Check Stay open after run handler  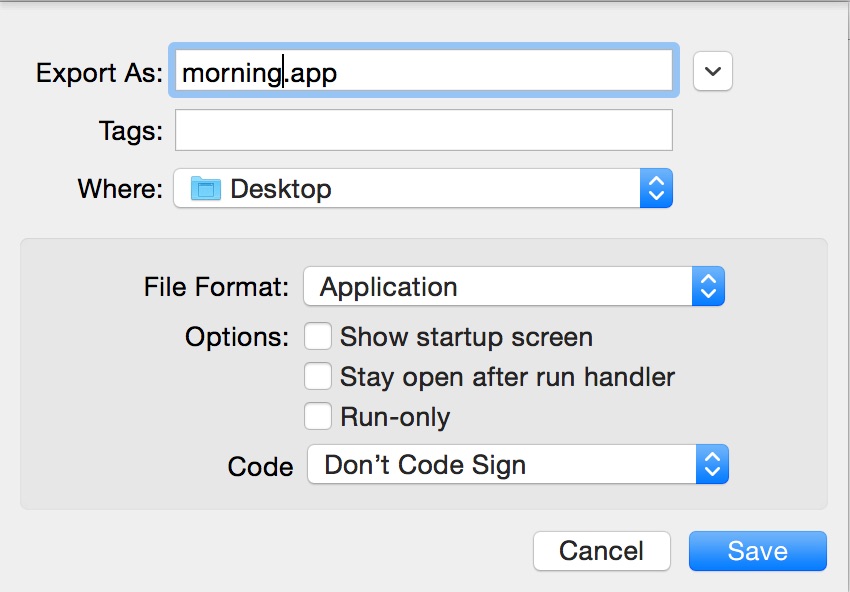[318, 377]
